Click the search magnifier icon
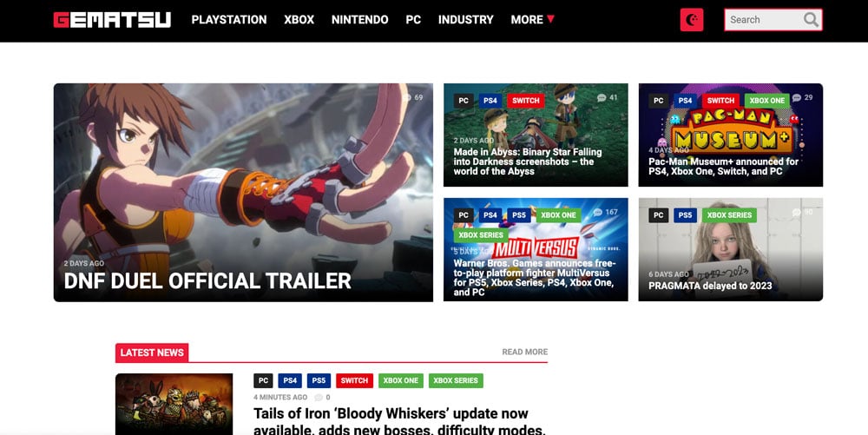 pyautogui.click(x=811, y=20)
